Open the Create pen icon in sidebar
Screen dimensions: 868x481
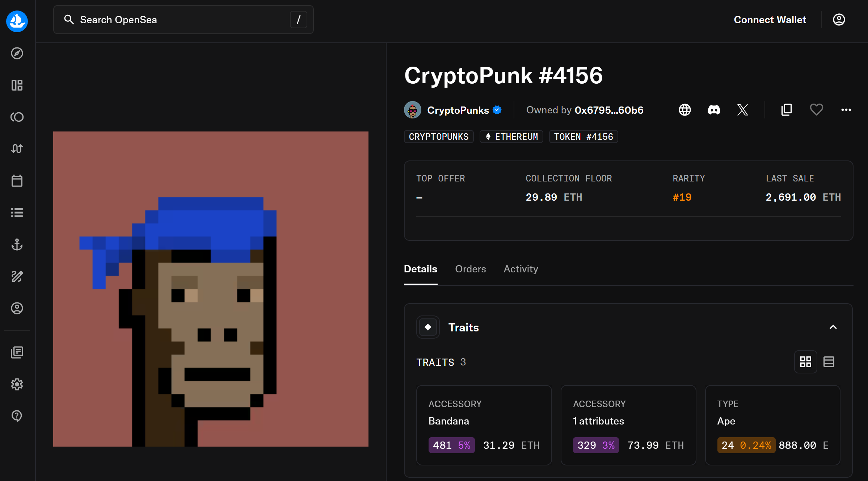coord(17,276)
